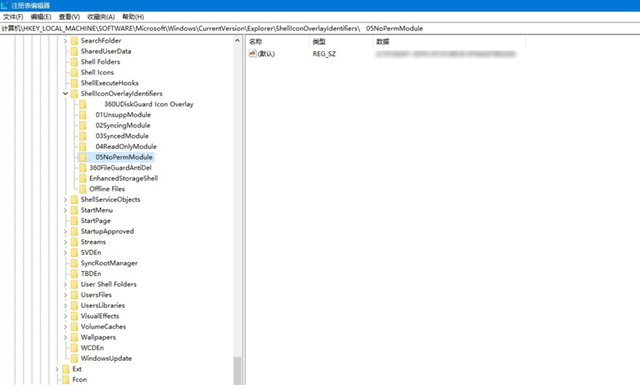Click the Fcon folder icon
The height and width of the screenshot is (385, 640).
(x=66, y=380)
